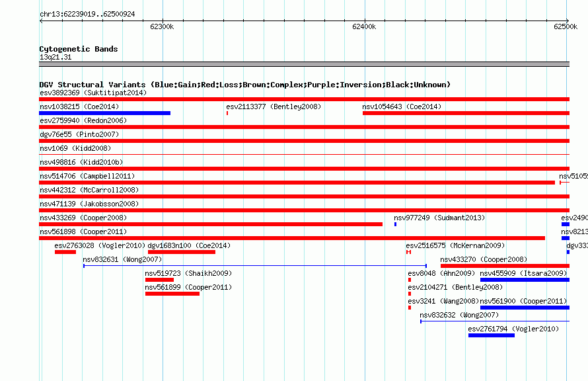The height and width of the screenshot is (381, 588).
Task: Click the red bar under nsv561899
Action: pos(172,294)
